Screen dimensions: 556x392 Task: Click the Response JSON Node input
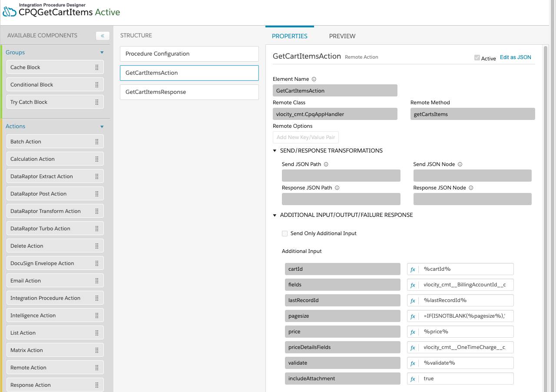click(473, 199)
